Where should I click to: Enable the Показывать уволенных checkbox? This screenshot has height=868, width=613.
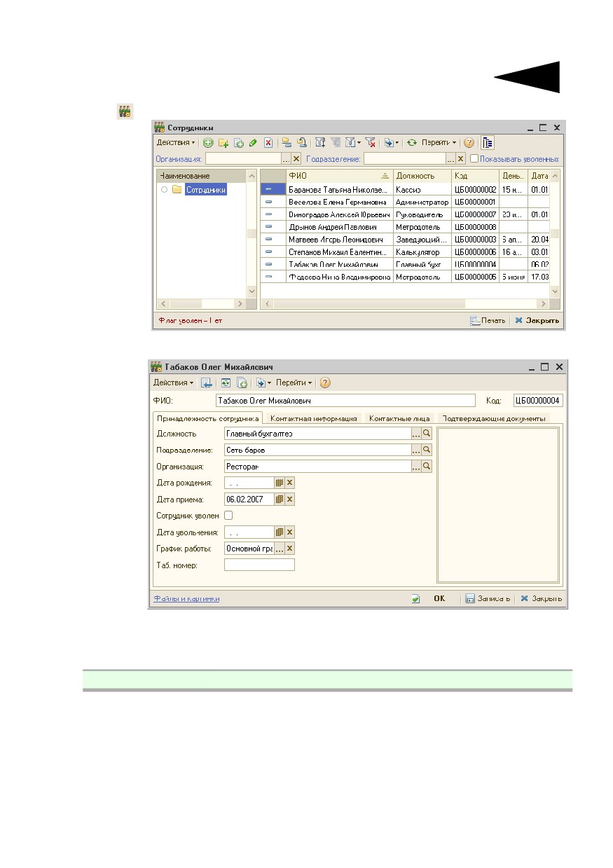pyautogui.click(x=474, y=159)
